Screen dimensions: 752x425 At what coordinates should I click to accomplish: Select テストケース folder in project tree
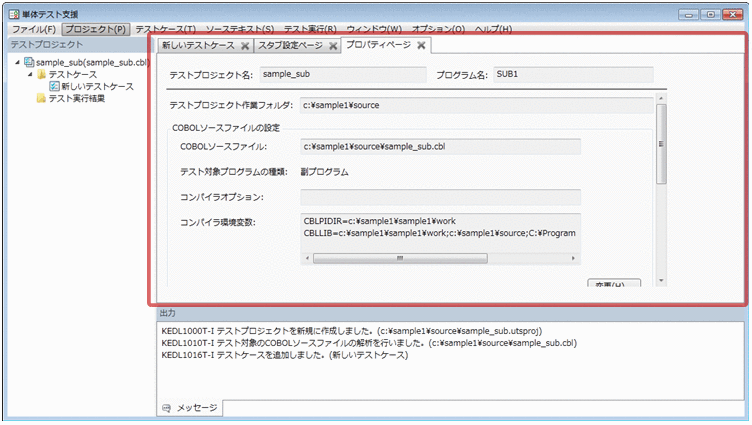pos(73,74)
